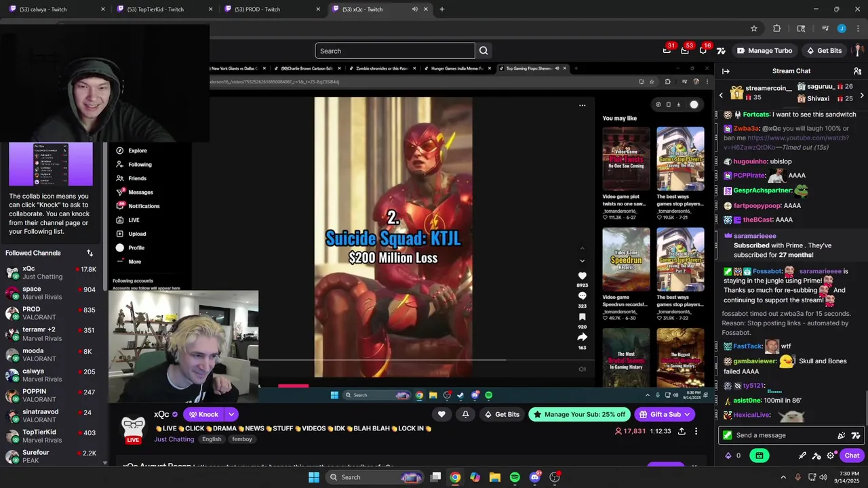Click the Manage Turbo button
Screen dimensions: 868x488
pos(764,51)
